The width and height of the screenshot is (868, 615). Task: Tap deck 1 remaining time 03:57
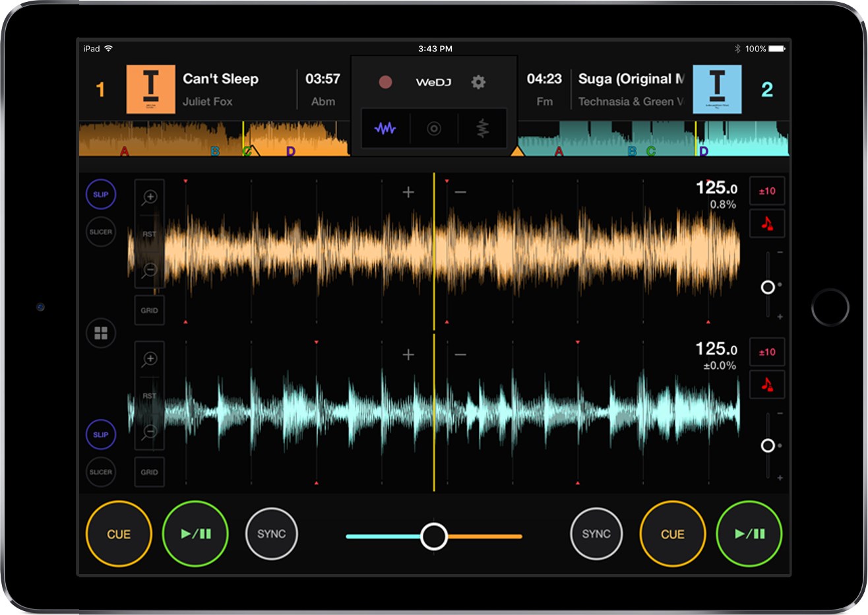pyautogui.click(x=323, y=79)
